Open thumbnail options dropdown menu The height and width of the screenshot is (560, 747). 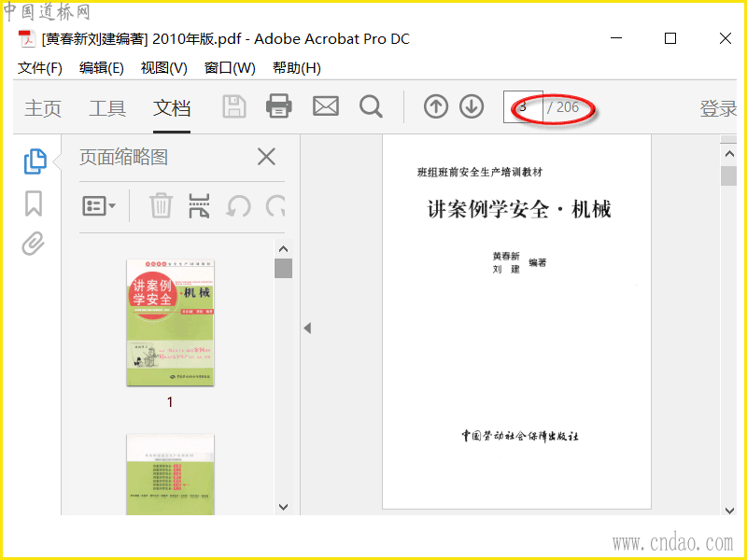point(99,206)
